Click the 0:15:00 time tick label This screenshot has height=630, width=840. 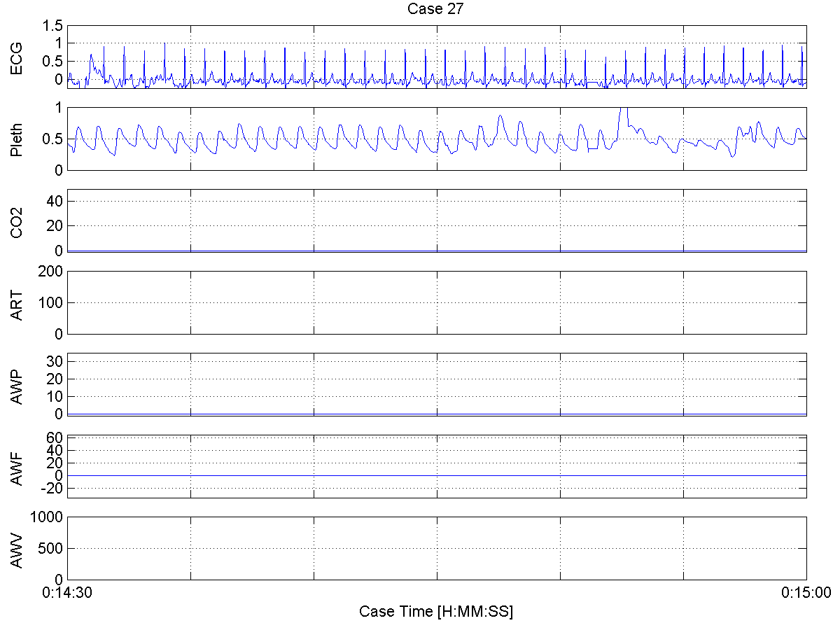point(806,592)
